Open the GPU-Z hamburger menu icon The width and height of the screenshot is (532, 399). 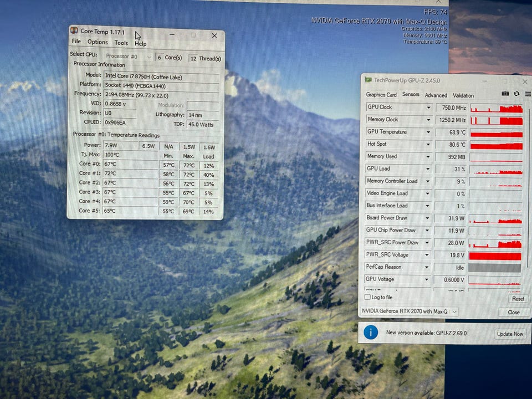pyautogui.click(x=528, y=94)
